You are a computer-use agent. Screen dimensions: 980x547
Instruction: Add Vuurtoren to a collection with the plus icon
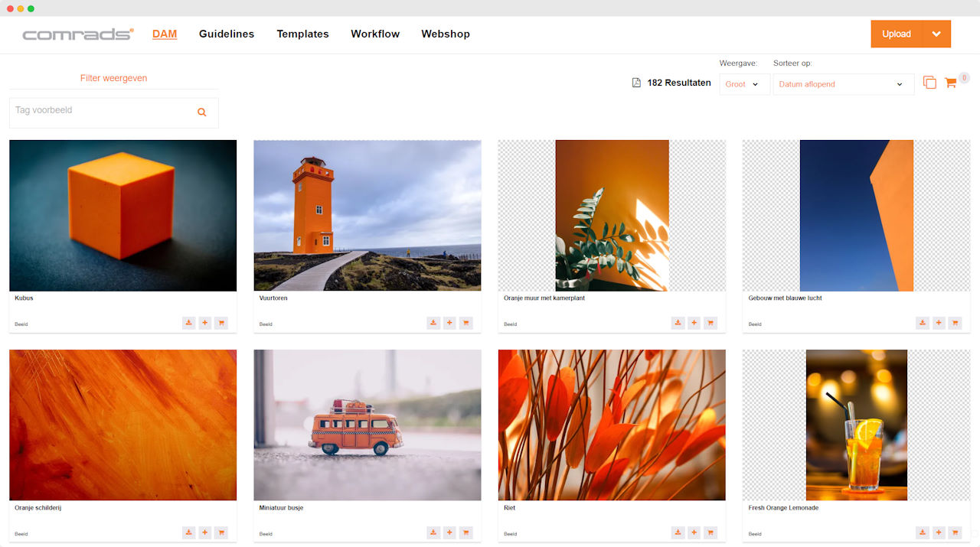tap(449, 322)
